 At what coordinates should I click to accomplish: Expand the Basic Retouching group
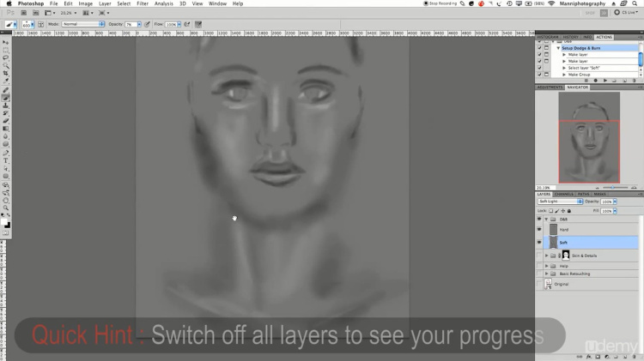pyautogui.click(x=547, y=274)
